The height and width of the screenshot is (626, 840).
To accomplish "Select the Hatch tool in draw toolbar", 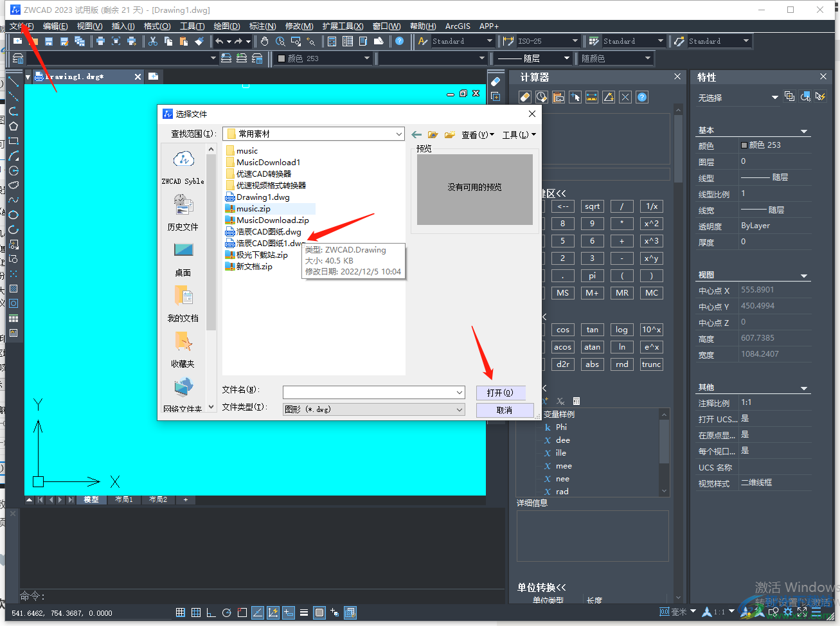I will 13,289.
